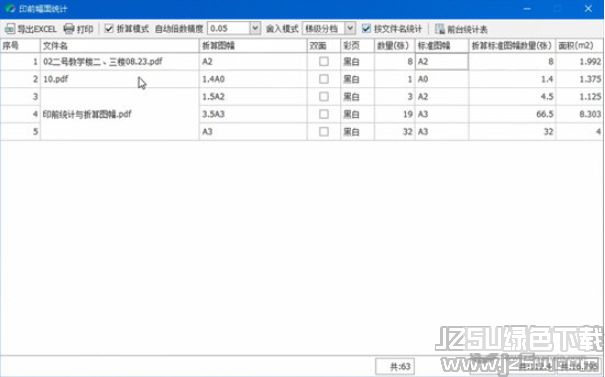Click the app logo in title bar
605x377 pixels.
point(10,8)
